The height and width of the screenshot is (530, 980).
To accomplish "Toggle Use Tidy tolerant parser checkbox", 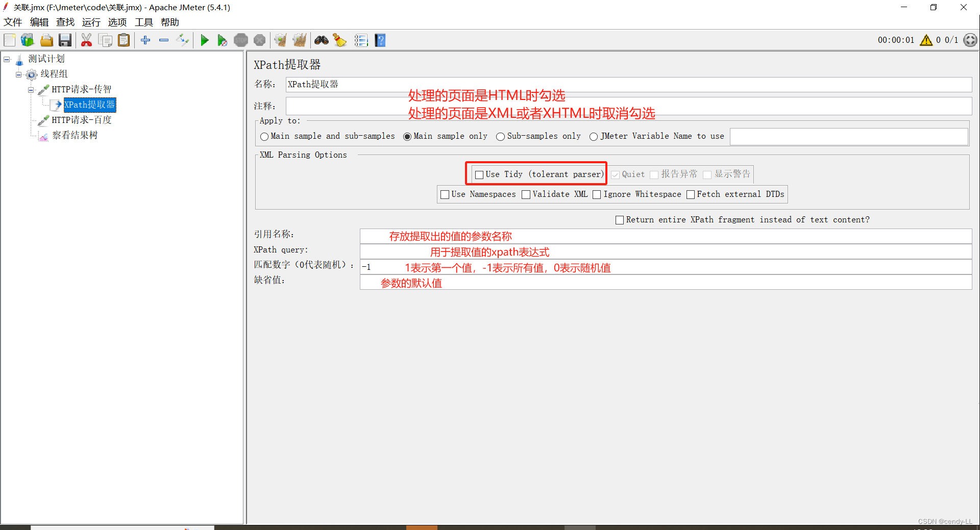I will [x=479, y=174].
